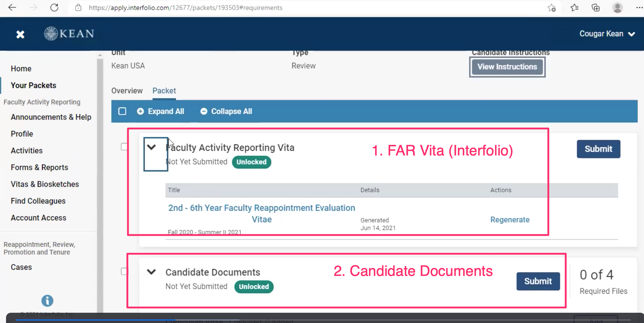Reload the page with the refresh icon
The image size is (644, 323).
(x=54, y=8)
